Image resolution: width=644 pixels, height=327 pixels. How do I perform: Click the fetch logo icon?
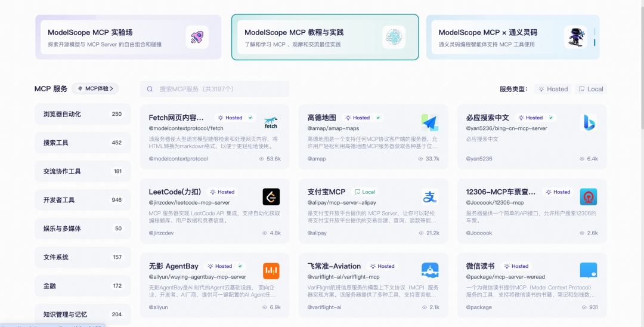pos(271,122)
